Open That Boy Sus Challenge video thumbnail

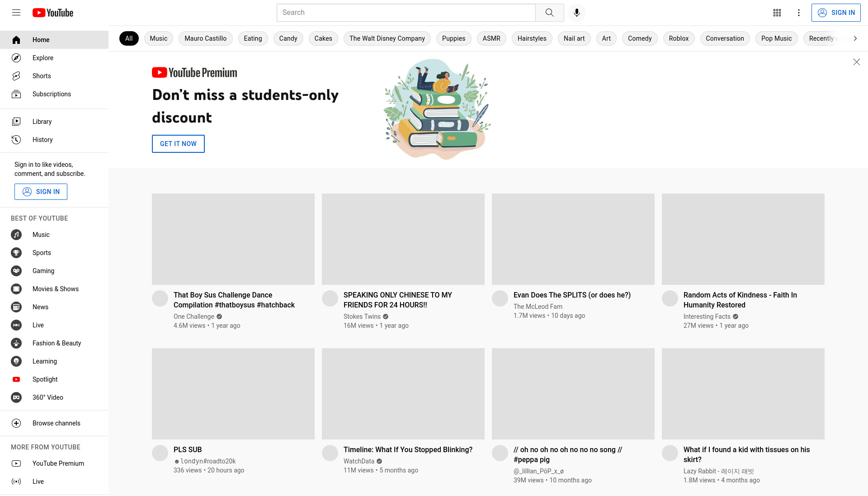pos(233,239)
